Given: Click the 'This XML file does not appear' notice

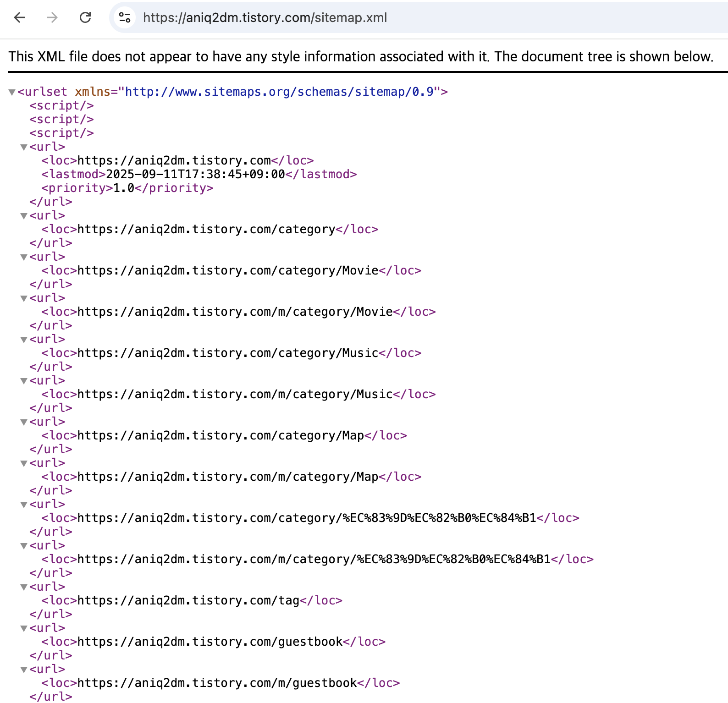Looking at the screenshot, I should tap(361, 56).
